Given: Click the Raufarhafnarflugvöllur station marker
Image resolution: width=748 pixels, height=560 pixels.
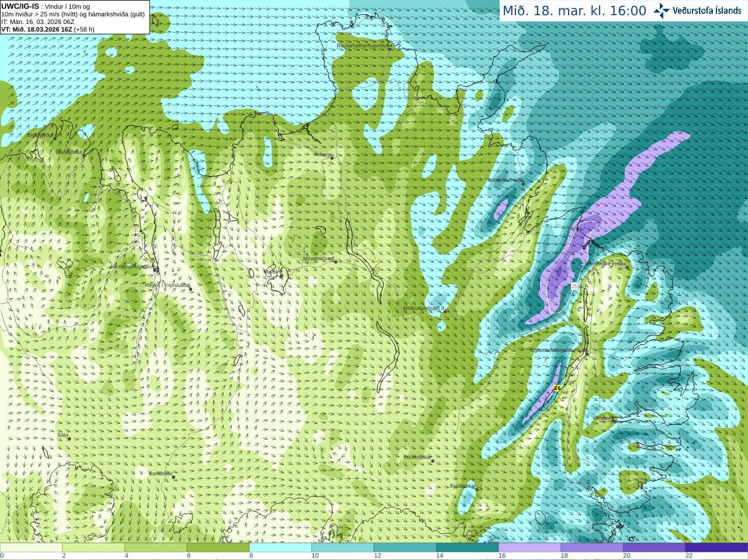Looking at the screenshot, I should point(390,49).
